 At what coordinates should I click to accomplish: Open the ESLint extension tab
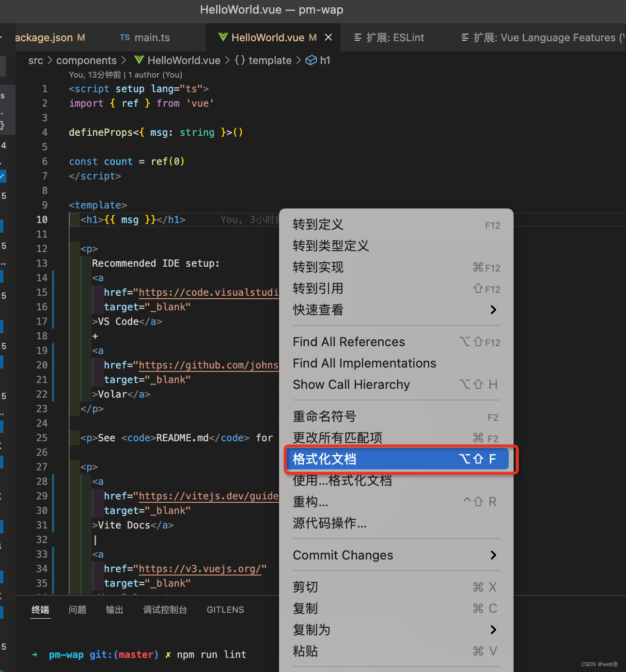pos(393,37)
